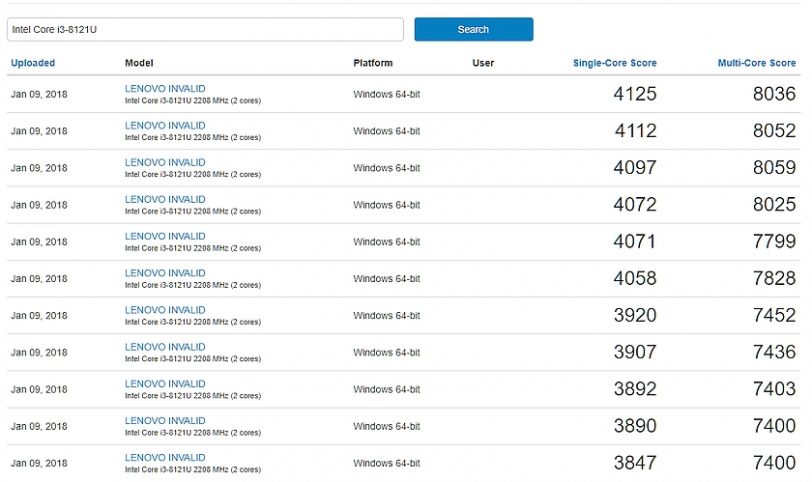This screenshot has width=812, height=482.
Task: Click CPU details text in the 4125 row
Action: (x=193, y=100)
